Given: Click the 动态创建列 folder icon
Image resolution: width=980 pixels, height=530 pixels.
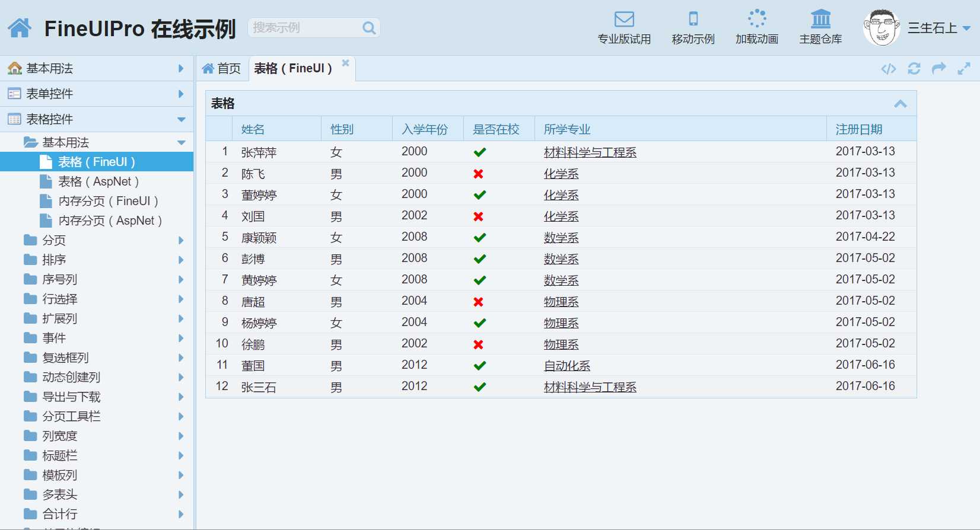Looking at the screenshot, I should 30,377.
